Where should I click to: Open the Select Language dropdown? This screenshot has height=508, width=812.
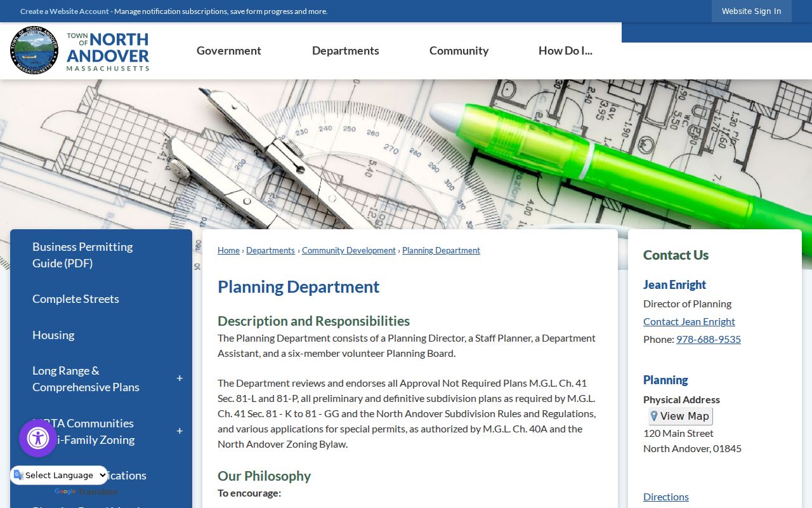pyautogui.click(x=60, y=475)
